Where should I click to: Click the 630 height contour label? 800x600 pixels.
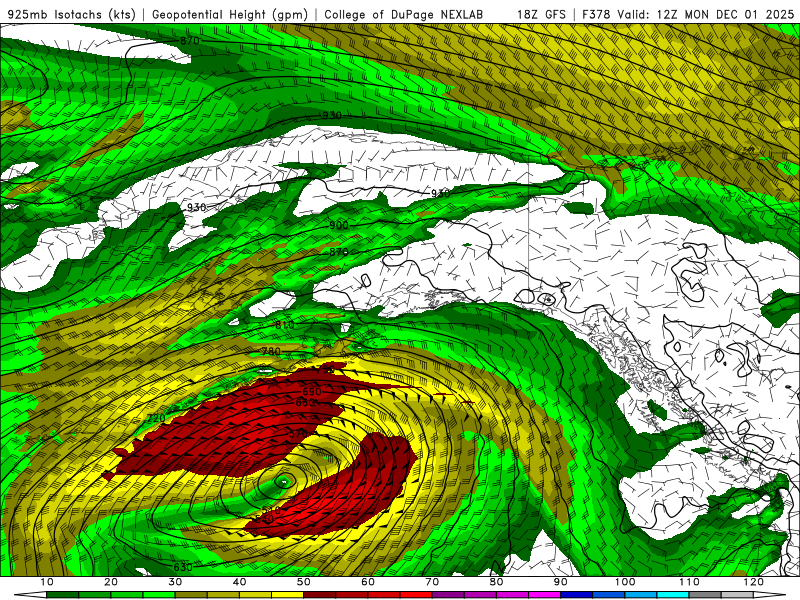[x=183, y=567]
